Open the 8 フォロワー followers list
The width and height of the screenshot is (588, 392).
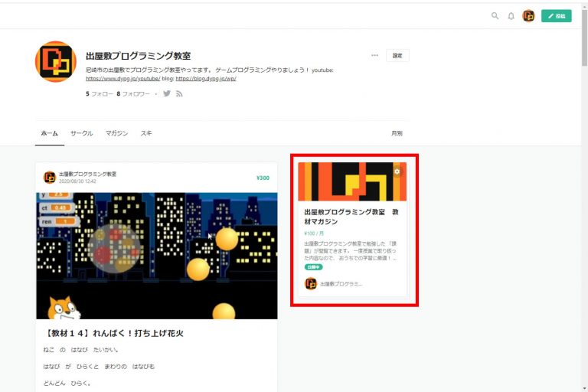(133, 93)
